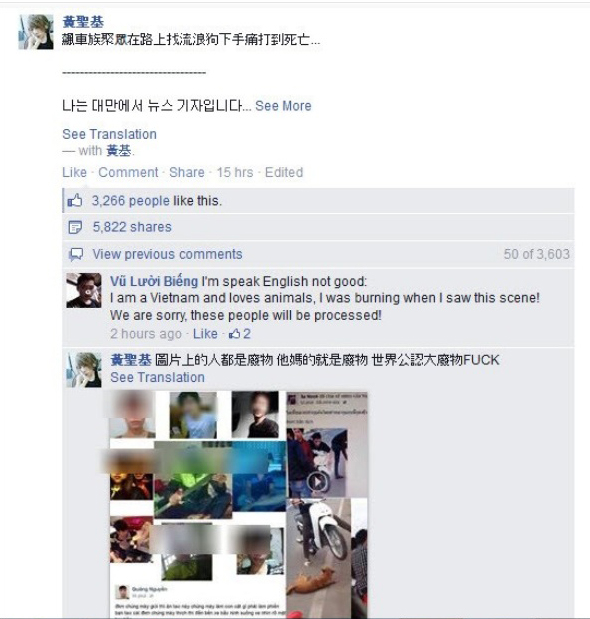Viewport: 590px width, 619px height.
Task: Like the original post
Action: point(74,173)
